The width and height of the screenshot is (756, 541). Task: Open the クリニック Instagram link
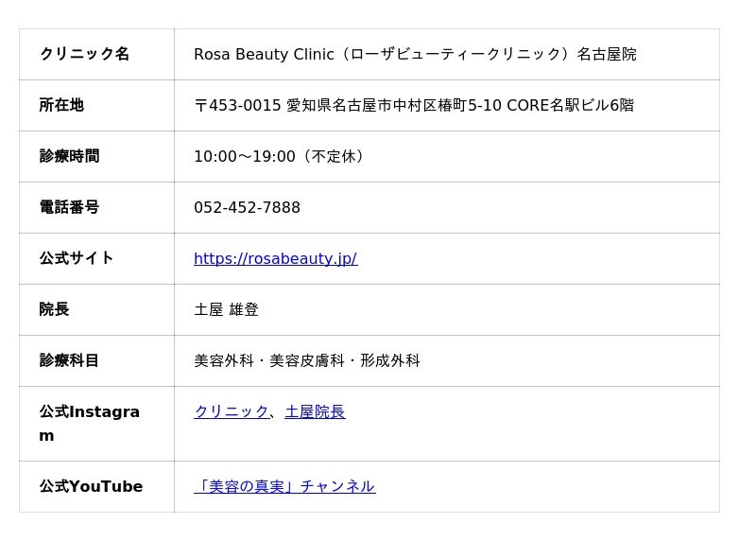point(232,411)
